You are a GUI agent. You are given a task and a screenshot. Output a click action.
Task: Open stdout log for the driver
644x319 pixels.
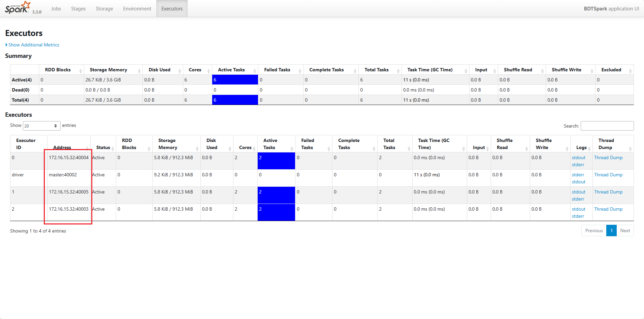(578, 182)
